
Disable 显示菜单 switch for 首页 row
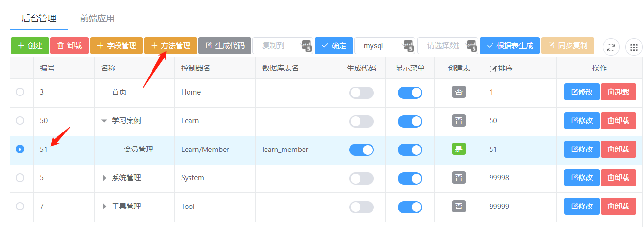point(410,93)
